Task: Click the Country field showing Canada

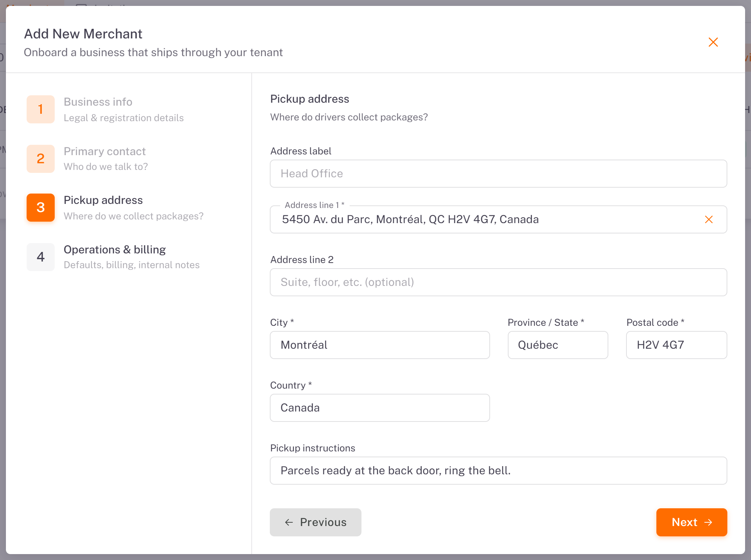Action: pyautogui.click(x=380, y=408)
